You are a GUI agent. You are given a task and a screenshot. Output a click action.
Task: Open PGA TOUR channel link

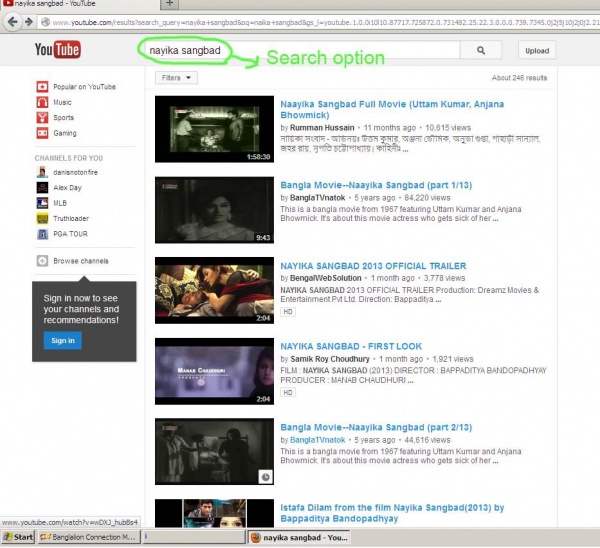pyautogui.click(x=70, y=234)
